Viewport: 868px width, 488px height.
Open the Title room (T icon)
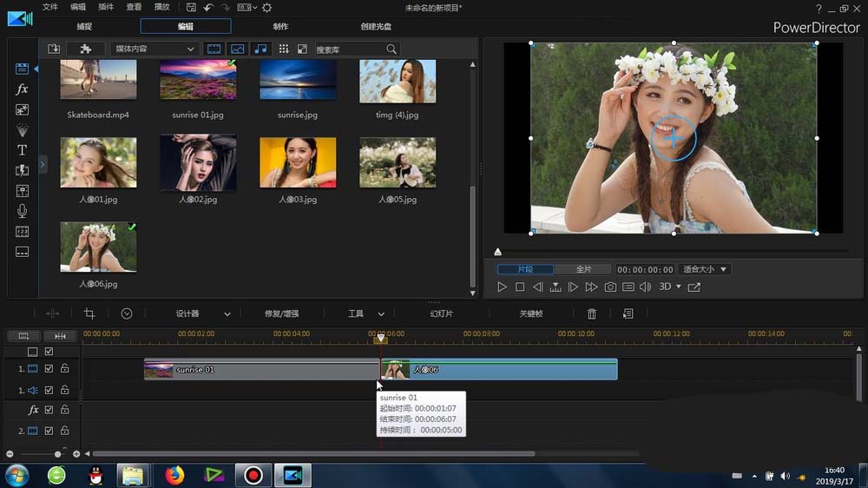tap(22, 150)
